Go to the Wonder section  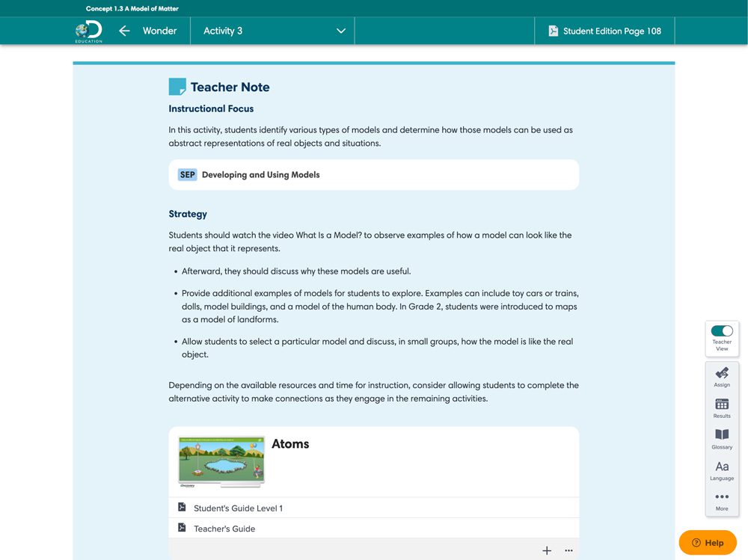coord(159,31)
